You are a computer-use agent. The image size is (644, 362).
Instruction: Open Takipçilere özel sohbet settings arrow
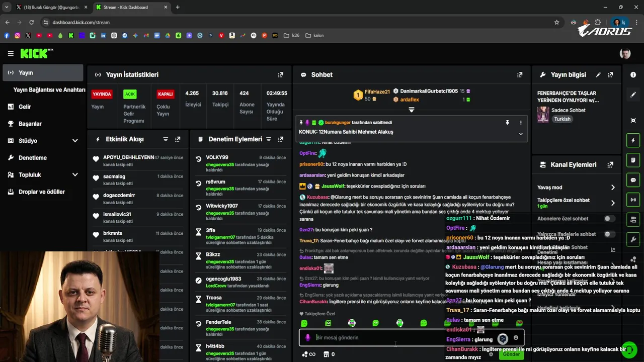613,203
